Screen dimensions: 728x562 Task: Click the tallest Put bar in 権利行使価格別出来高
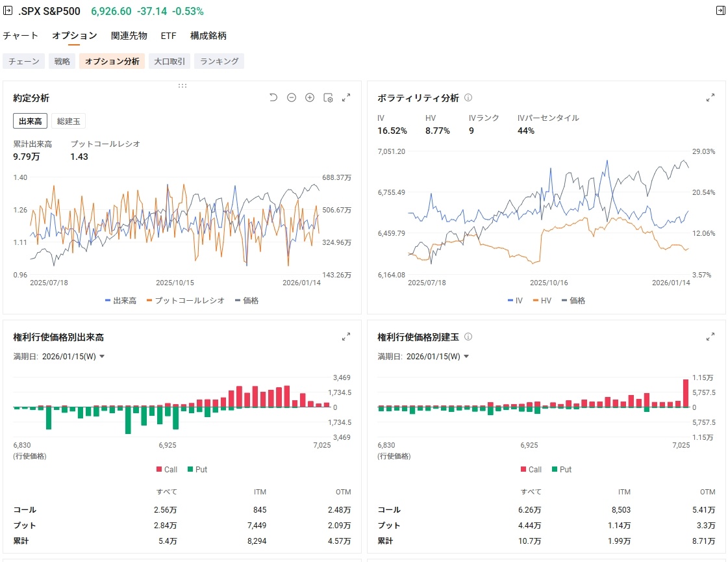[x=128, y=421]
